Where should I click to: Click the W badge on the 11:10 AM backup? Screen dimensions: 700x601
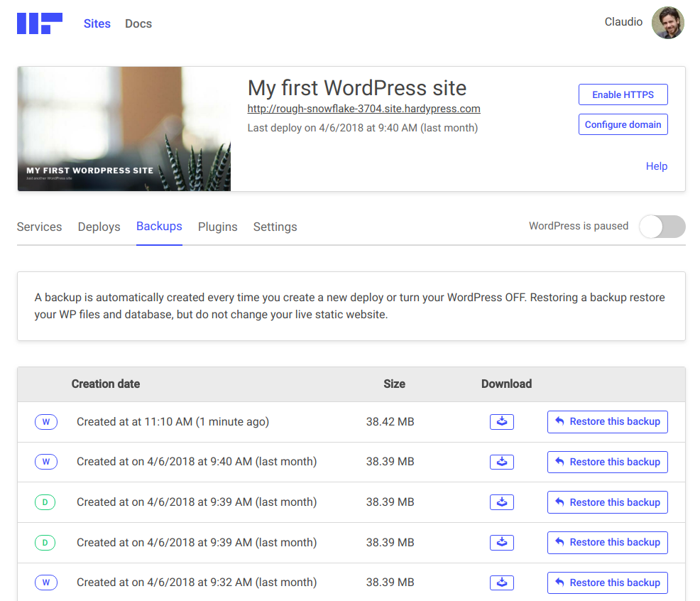[46, 422]
